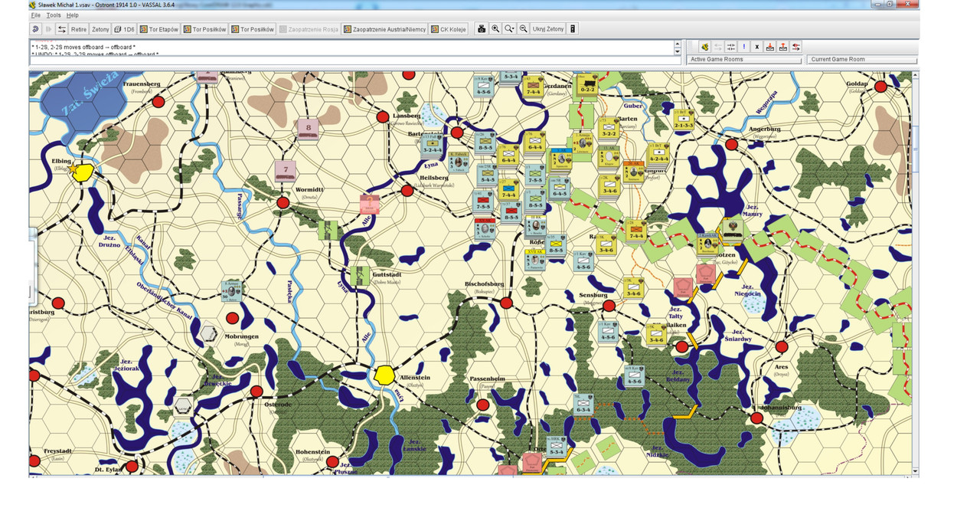Select the Active Game Rooms header
The image size is (980, 531).
[745, 59]
